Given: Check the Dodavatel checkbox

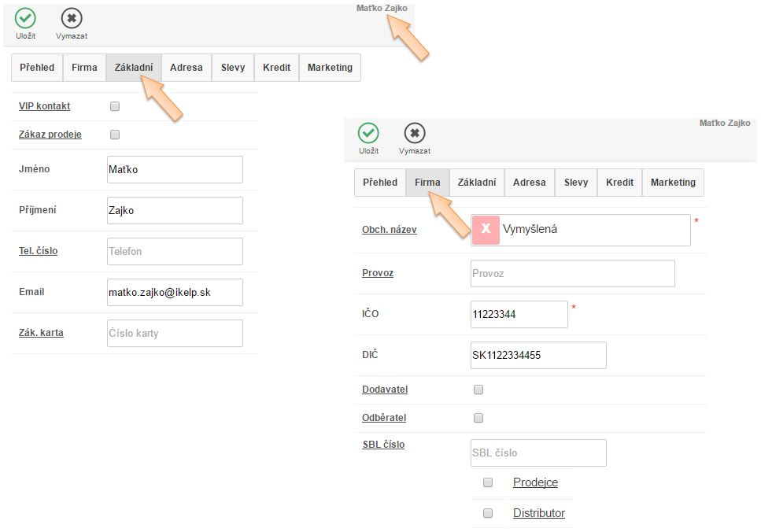Looking at the screenshot, I should 478,390.
